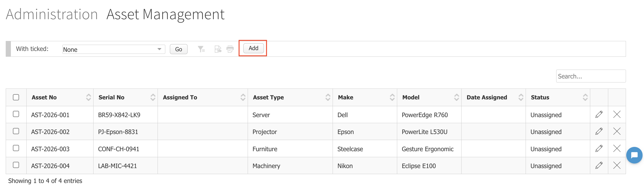644x189 pixels.
Task: Sort by Asset Type column header
Action: [x=268, y=97]
